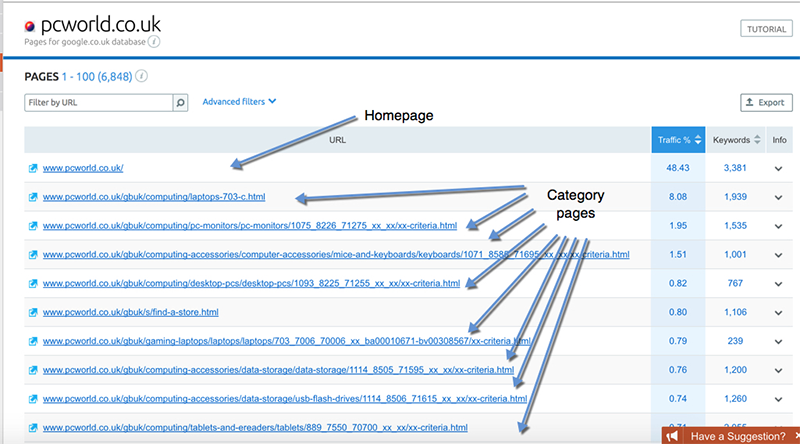The image size is (800, 444).
Task: Click the megaphone icon in suggestion bar
Action: coord(672,436)
